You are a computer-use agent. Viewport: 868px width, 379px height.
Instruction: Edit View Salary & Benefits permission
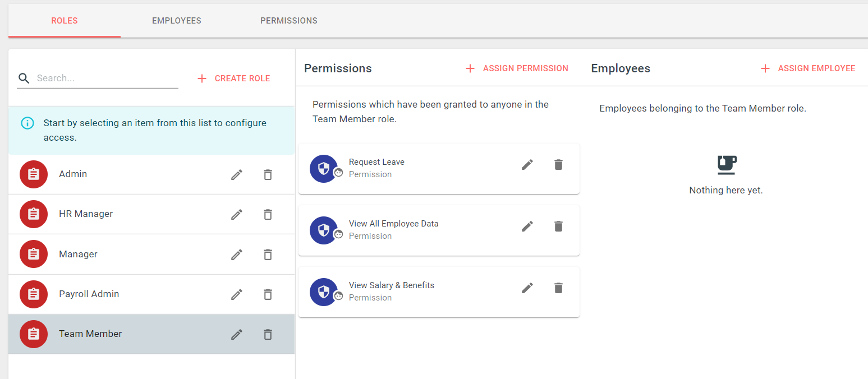point(527,288)
